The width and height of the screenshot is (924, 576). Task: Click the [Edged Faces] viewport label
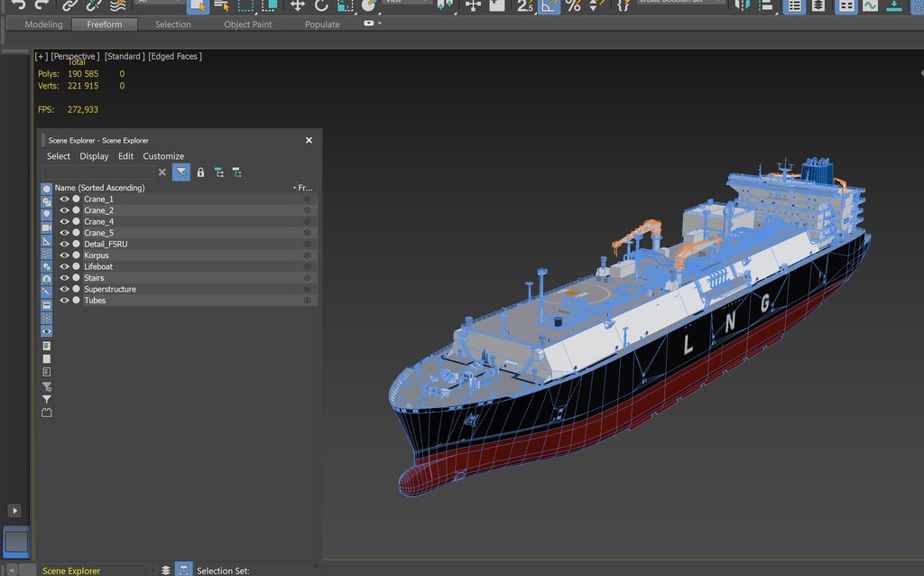tap(175, 57)
